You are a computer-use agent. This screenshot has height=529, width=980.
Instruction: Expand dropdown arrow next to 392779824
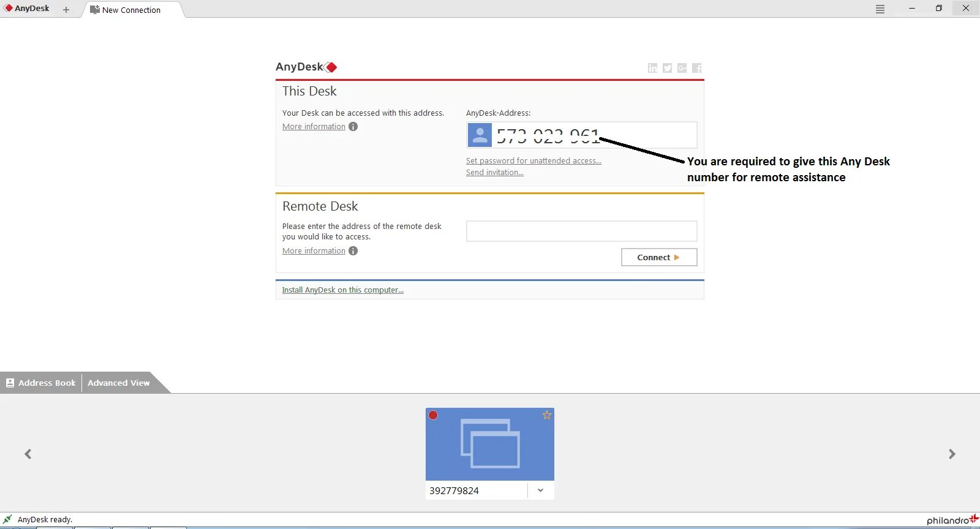coord(541,490)
